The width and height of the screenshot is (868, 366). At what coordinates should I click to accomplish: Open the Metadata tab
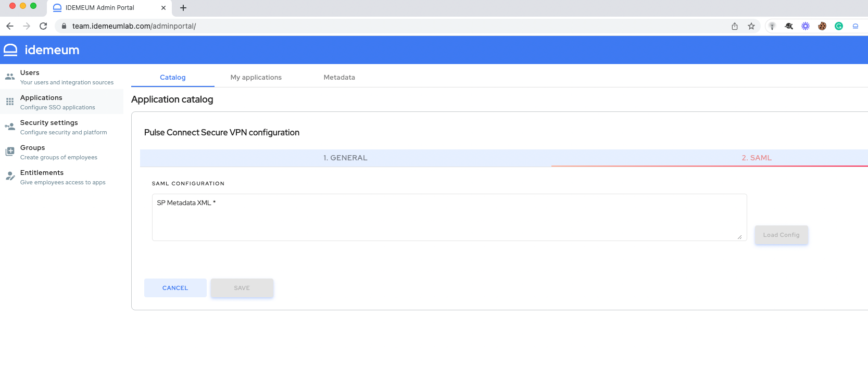(339, 77)
